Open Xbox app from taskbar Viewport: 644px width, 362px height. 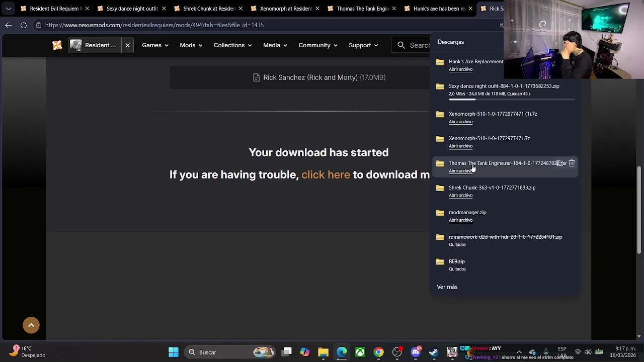point(360,352)
